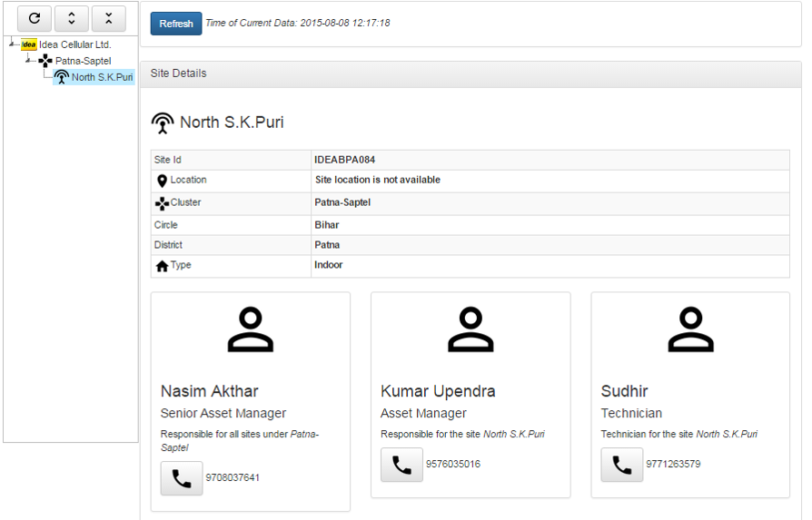812x520 pixels.
Task: Click the tree reload icon button
Action: point(35,19)
